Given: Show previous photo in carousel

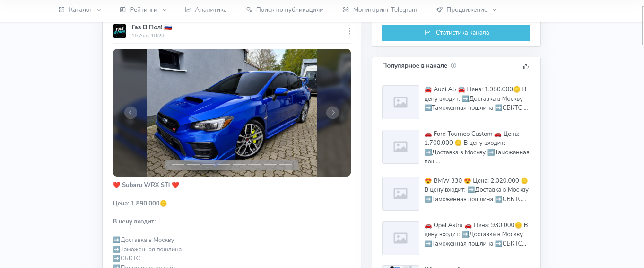Looking at the screenshot, I should pyautogui.click(x=131, y=112).
